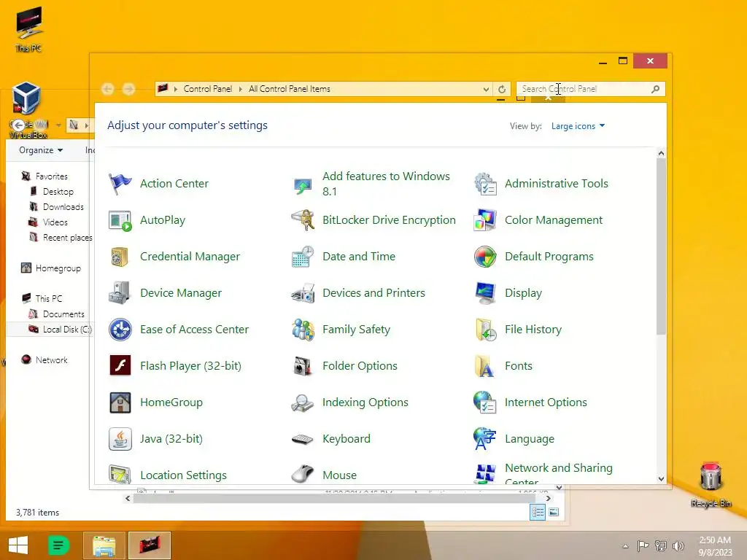This screenshot has width=747, height=560.
Task: Click the All Control Panel Items breadcrumb
Action: click(x=289, y=89)
